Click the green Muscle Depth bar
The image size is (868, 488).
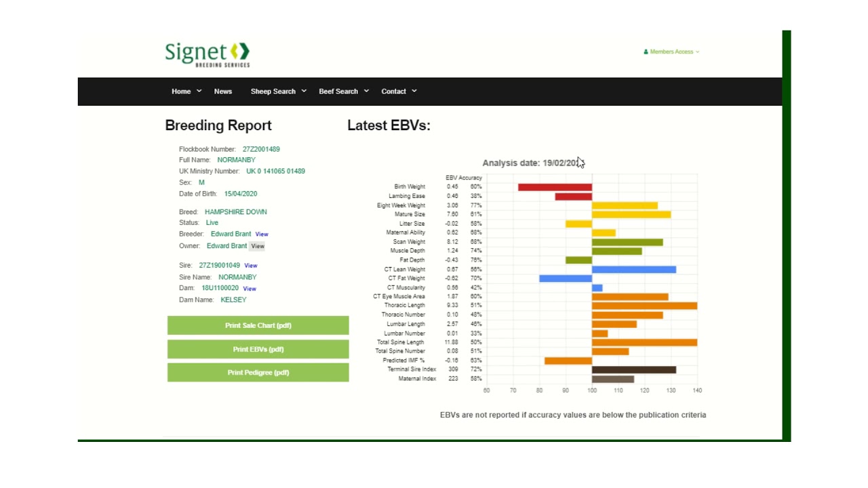tap(616, 251)
